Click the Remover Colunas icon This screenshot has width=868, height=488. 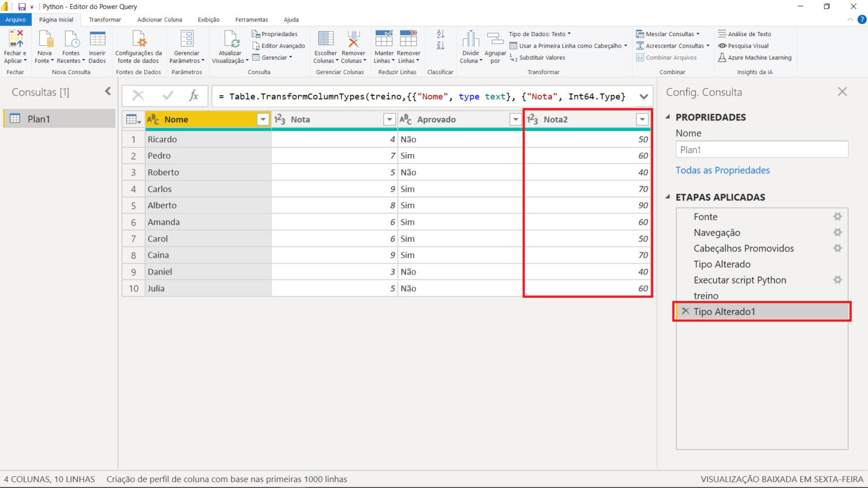tap(354, 39)
